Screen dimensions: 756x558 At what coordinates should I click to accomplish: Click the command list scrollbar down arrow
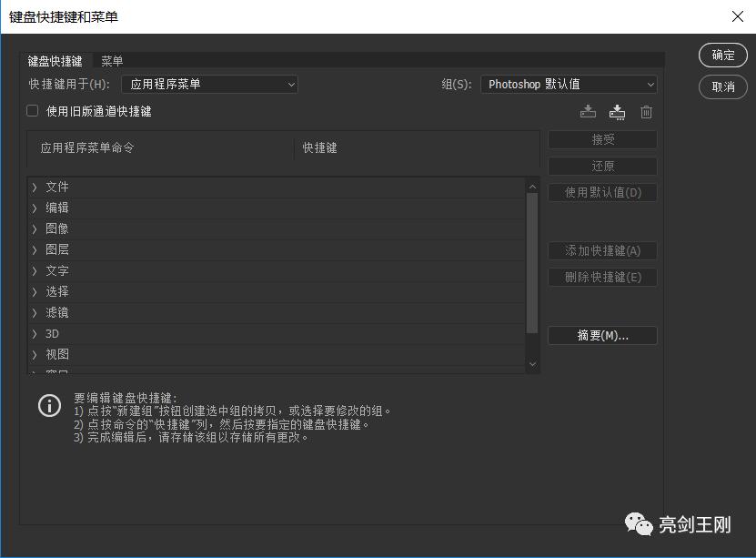point(532,363)
